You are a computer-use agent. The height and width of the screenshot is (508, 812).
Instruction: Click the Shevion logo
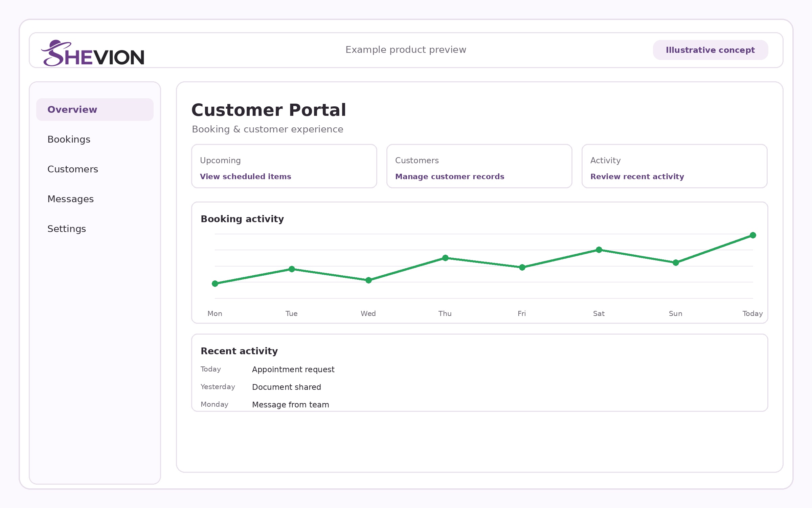[93, 53]
